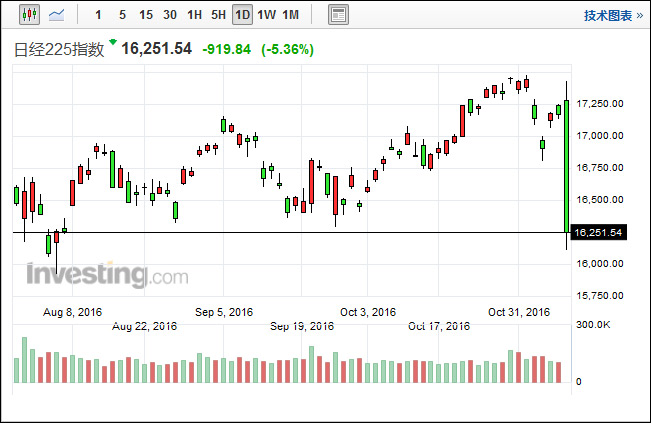The height and width of the screenshot is (423, 651).
Task: Click the Investing.com watermark logo
Action: 106,274
